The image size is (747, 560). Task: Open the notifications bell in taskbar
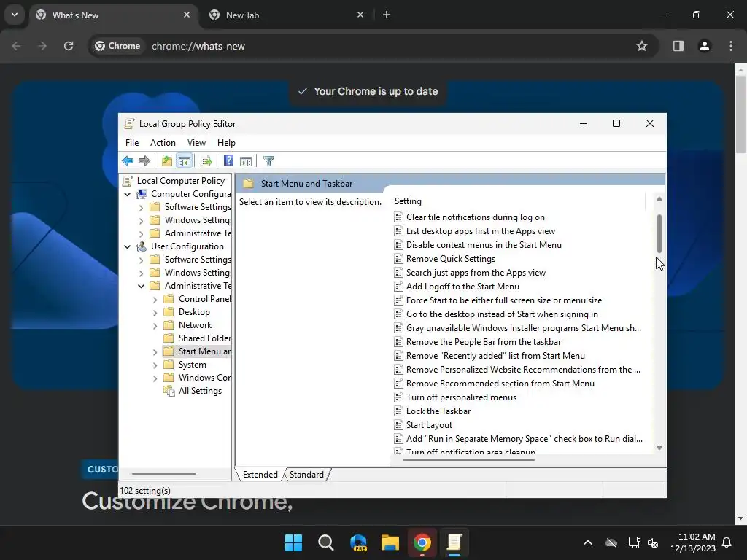tap(727, 542)
